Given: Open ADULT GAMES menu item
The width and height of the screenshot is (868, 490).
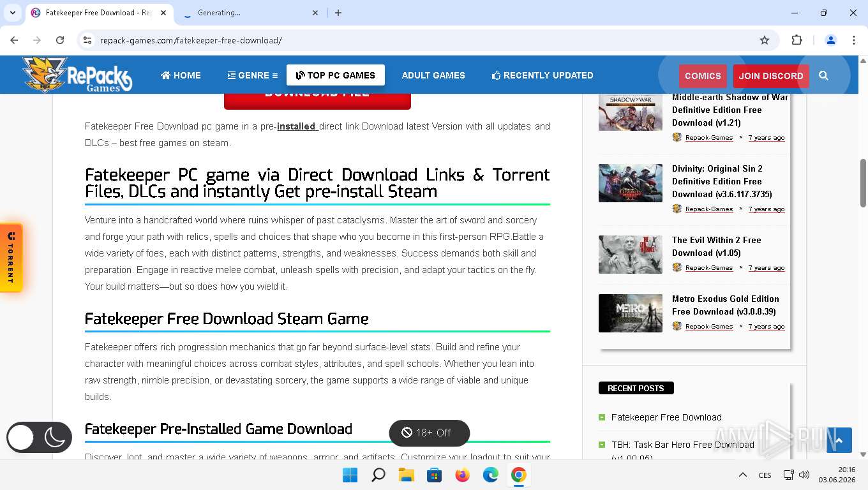Looking at the screenshot, I should (x=433, y=75).
